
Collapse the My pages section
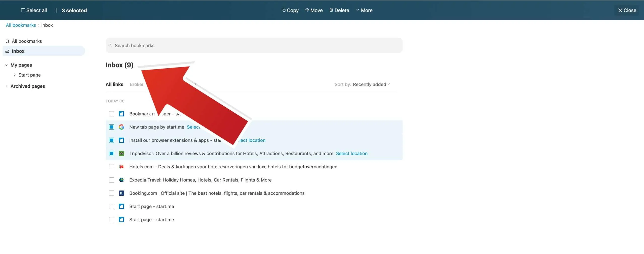6,65
